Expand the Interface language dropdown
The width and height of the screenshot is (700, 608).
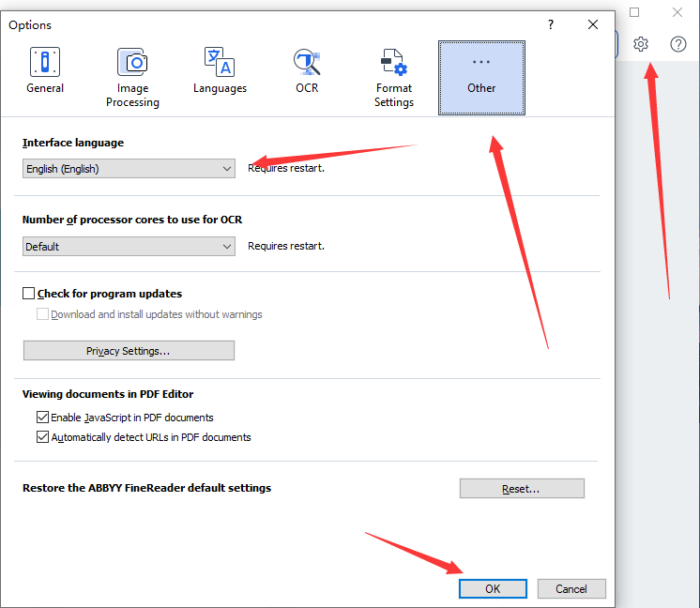coord(129,169)
